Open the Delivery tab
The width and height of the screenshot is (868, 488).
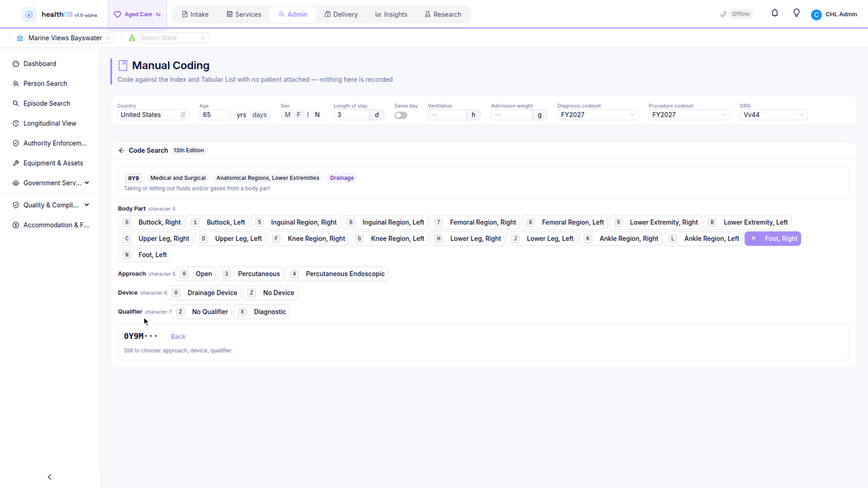(341, 14)
